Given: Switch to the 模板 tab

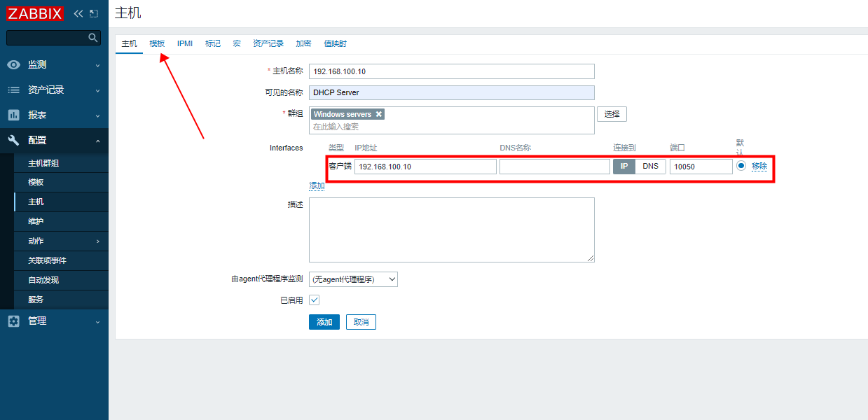Looking at the screenshot, I should 157,43.
